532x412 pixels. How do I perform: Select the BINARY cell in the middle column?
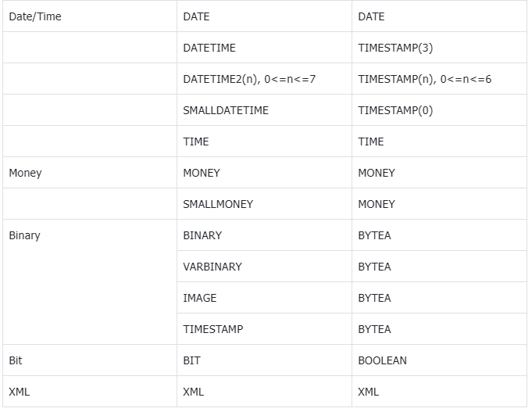pos(202,235)
